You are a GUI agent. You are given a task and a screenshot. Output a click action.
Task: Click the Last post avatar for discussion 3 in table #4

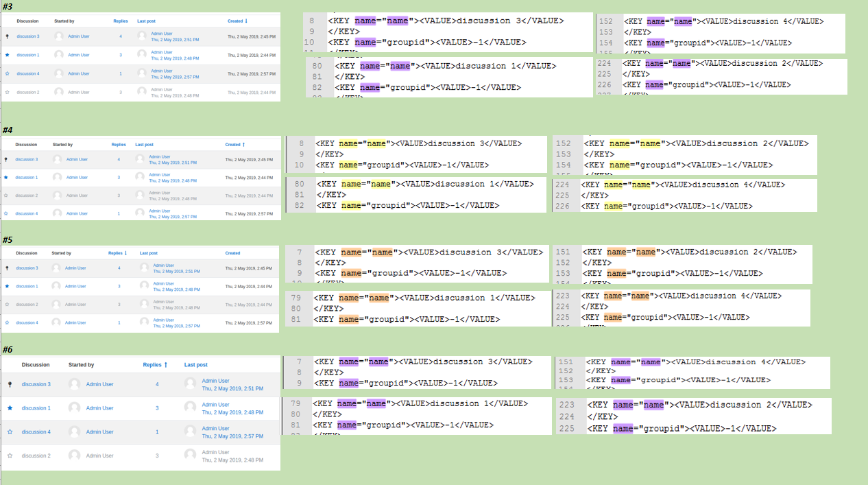click(x=141, y=160)
